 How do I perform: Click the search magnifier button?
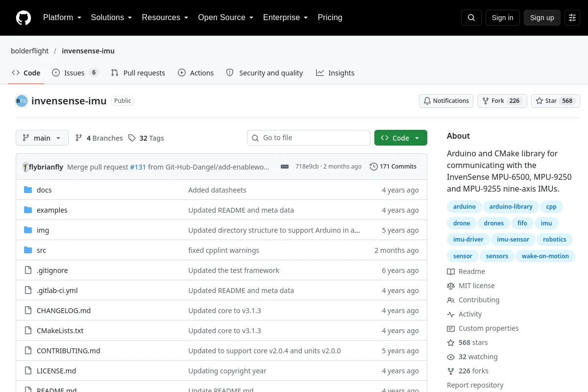pyautogui.click(x=471, y=18)
